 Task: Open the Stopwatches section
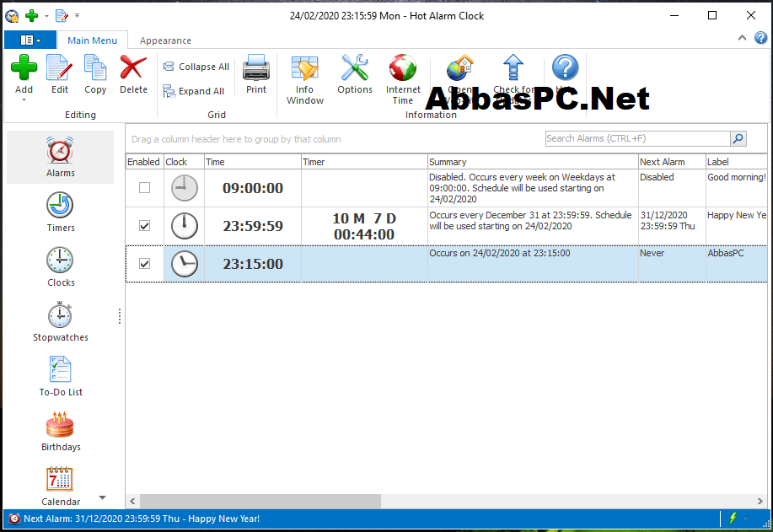click(x=60, y=322)
